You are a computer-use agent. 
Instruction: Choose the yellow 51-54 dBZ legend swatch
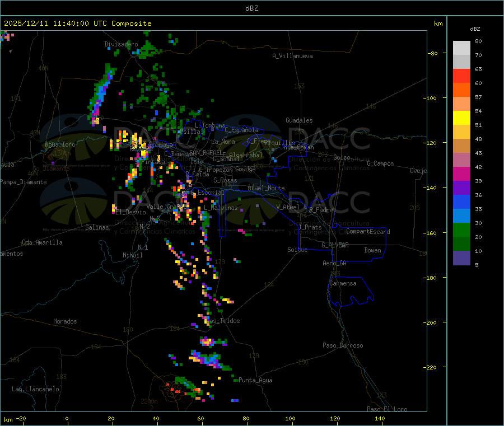[x=461, y=118]
